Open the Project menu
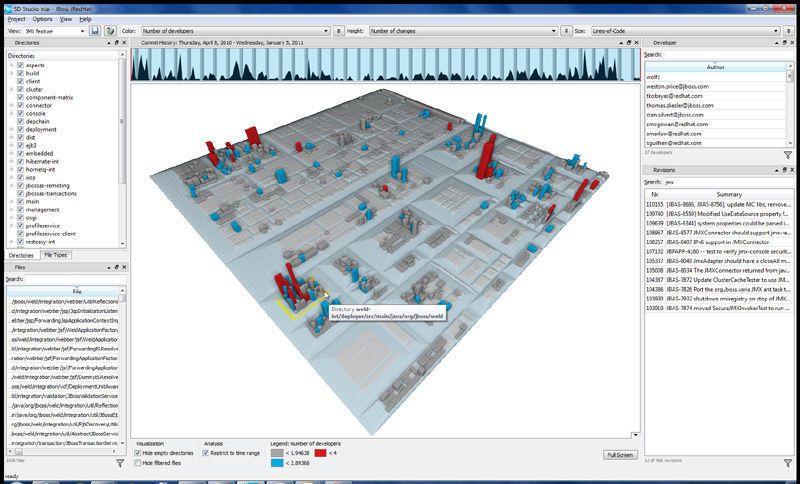This screenshot has width=800, height=484. pyautogui.click(x=16, y=19)
